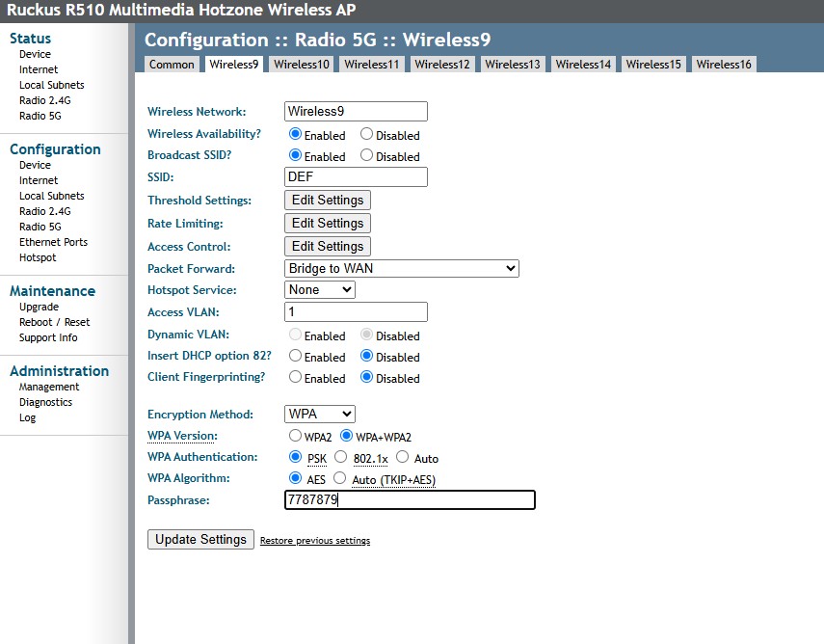Image resolution: width=824 pixels, height=644 pixels.
Task: Open Status Device page
Action: coord(36,54)
